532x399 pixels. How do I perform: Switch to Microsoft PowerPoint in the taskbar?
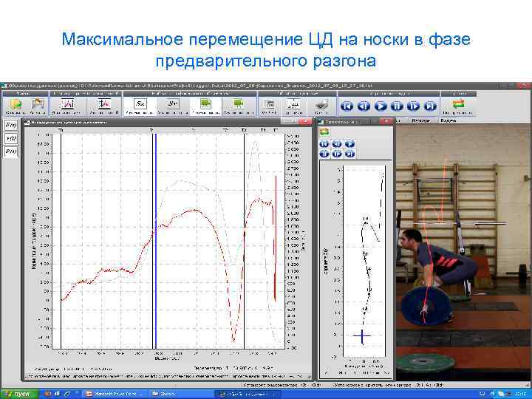coord(116,394)
